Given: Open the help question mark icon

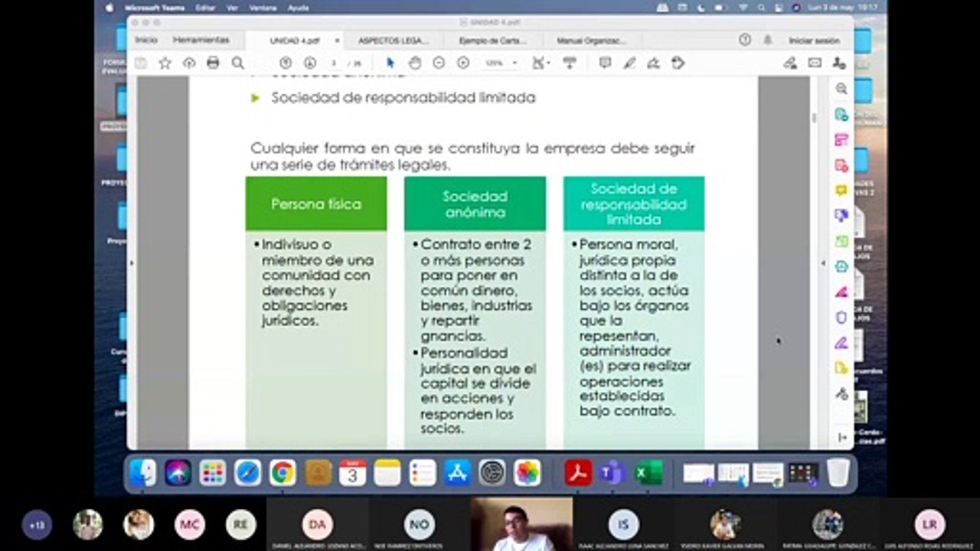Looking at the screenshot, I should (745, 40).
